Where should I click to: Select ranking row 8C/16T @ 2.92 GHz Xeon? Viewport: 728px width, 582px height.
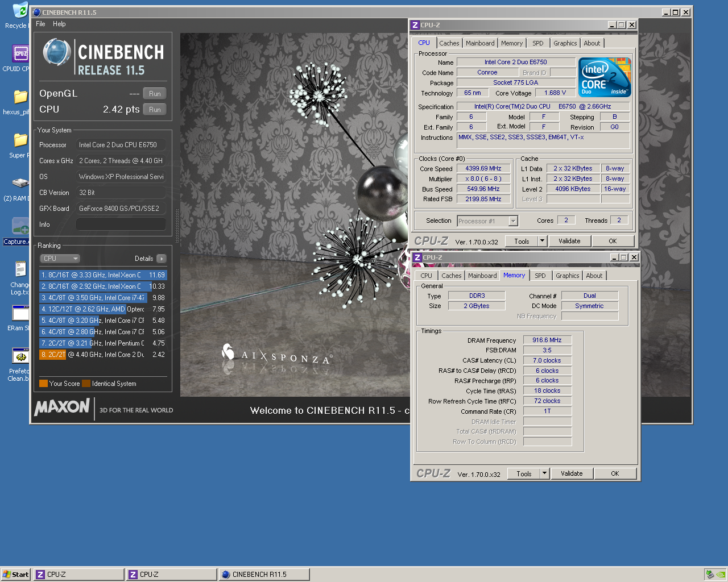[103, 286]
